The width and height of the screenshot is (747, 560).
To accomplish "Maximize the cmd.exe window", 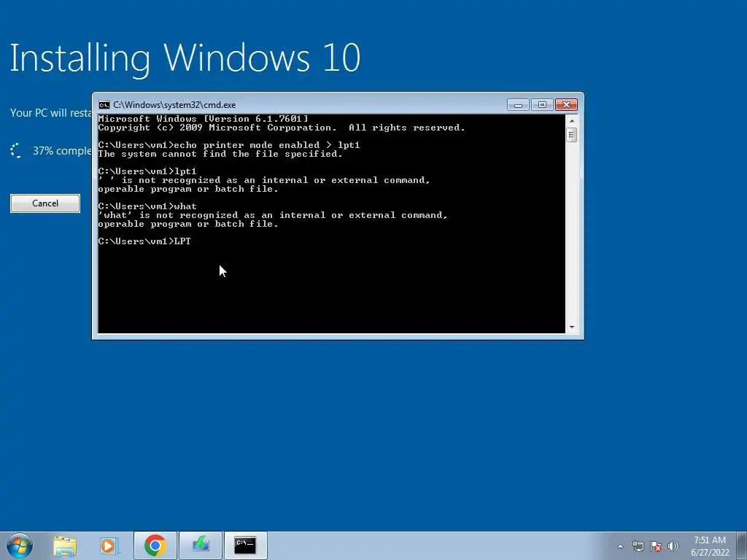I will [542, 105].
